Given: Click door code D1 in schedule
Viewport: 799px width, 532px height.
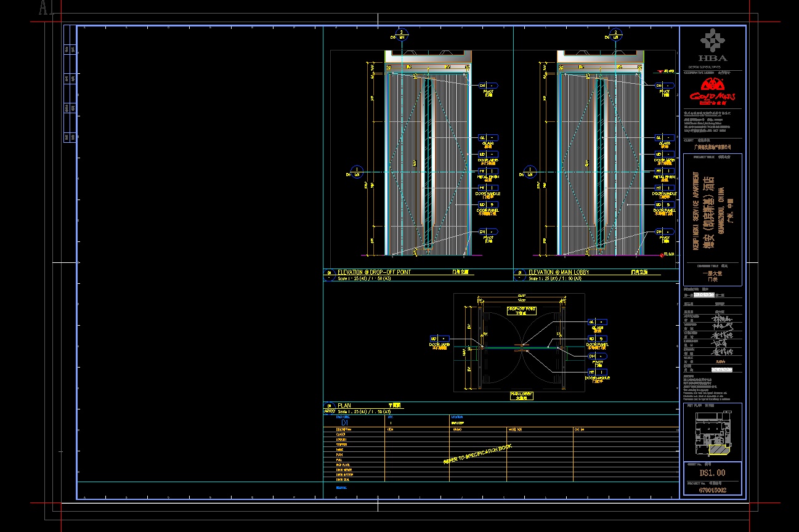Looking at the screenshot, I should pos(344,422).
